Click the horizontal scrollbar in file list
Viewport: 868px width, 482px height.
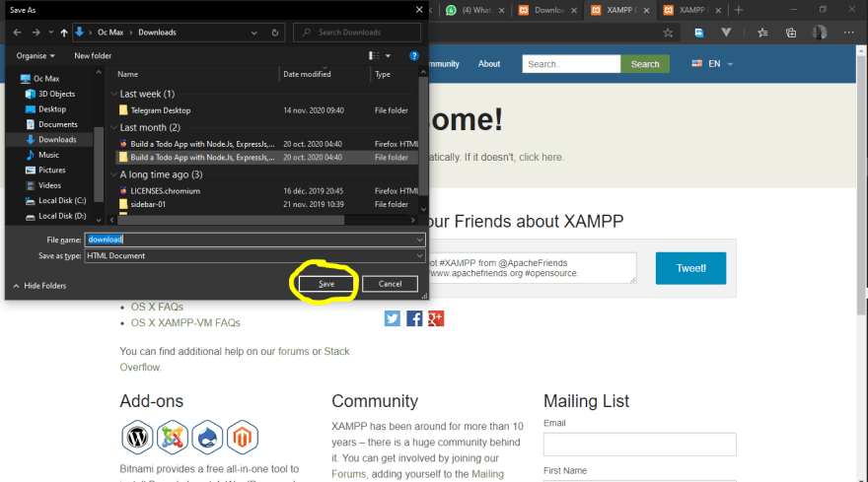tap(232, 220)
